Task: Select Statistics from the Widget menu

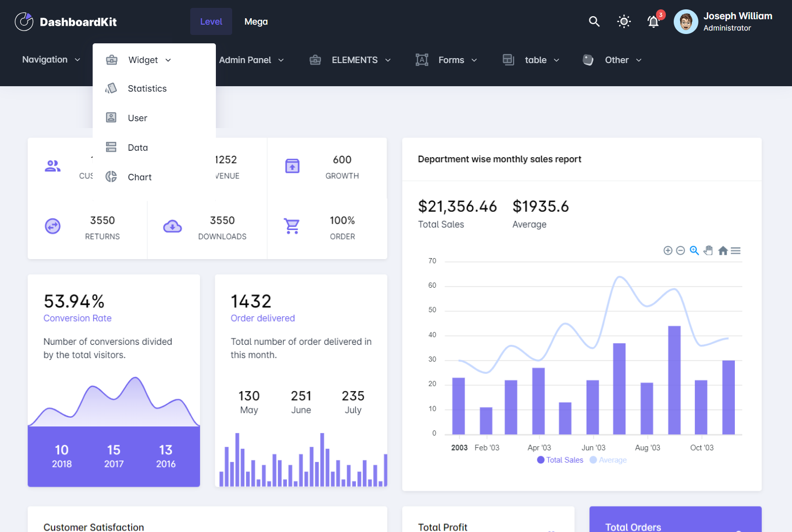Action: [x=147, y=89]
